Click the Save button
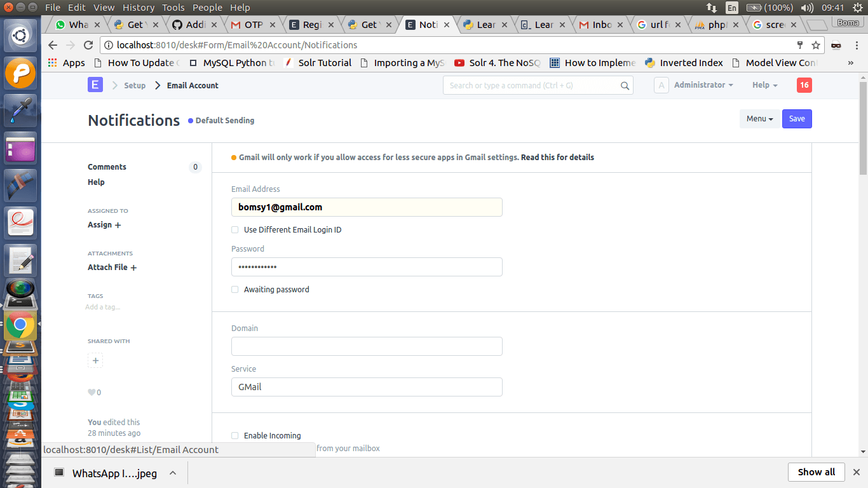 point(796,118)
